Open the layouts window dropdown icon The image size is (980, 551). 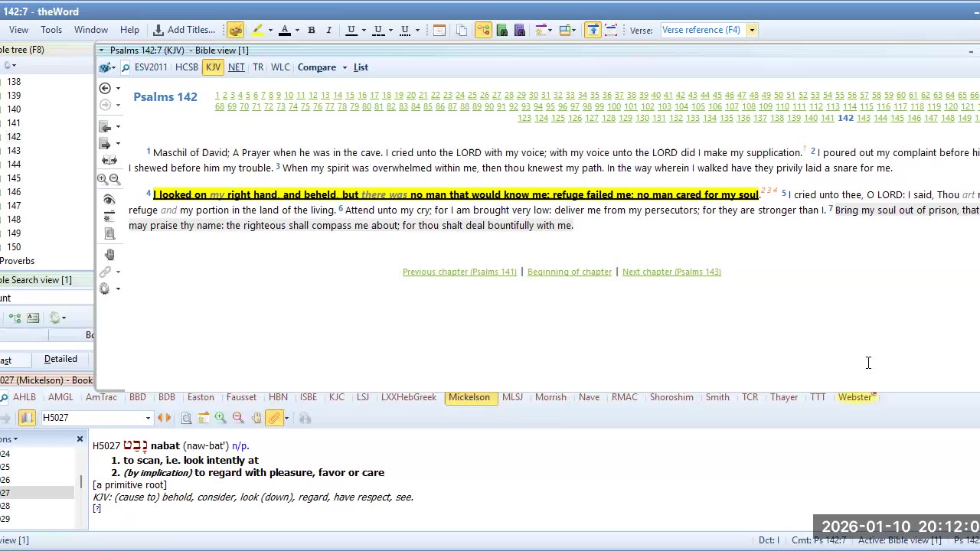[567, 30]
